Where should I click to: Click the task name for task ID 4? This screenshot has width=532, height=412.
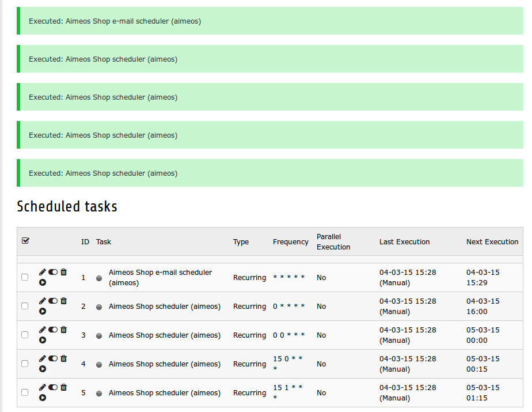[165, 364]
